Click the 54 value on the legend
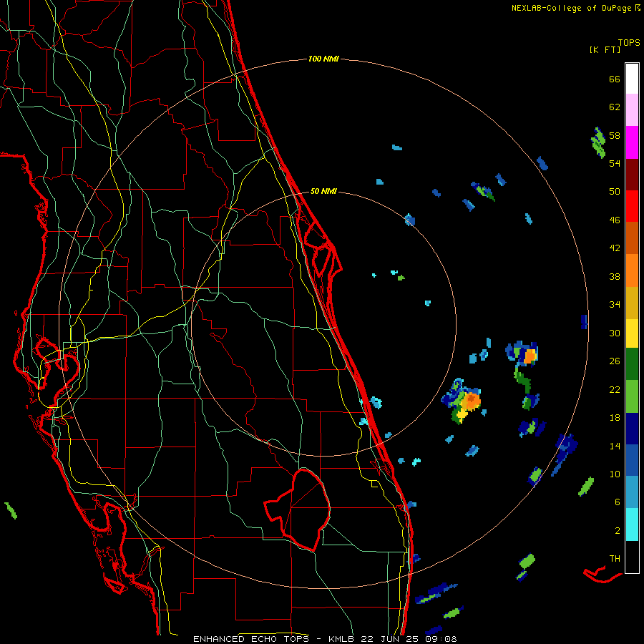Image resolution: width=644 pixels, height=644 pixels. coord(615,163)
